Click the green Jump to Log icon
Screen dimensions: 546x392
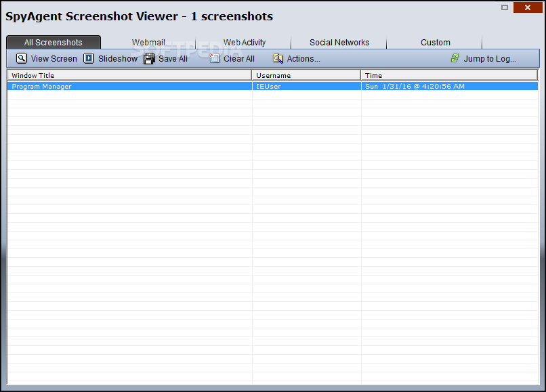[x=455, y=58]
